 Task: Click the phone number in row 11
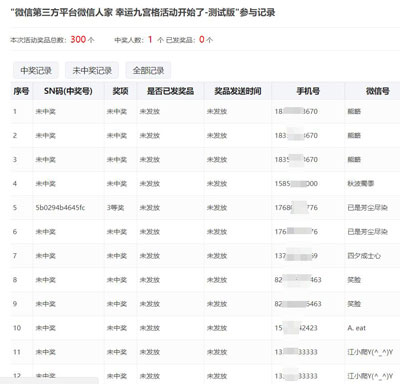(296, 352)
